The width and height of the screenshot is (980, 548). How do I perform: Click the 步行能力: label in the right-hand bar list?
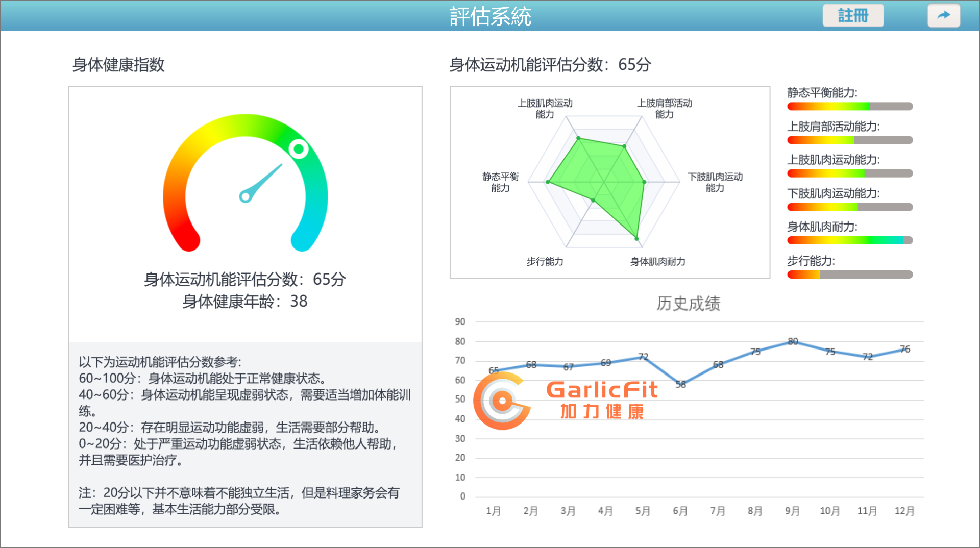(811, 261)
